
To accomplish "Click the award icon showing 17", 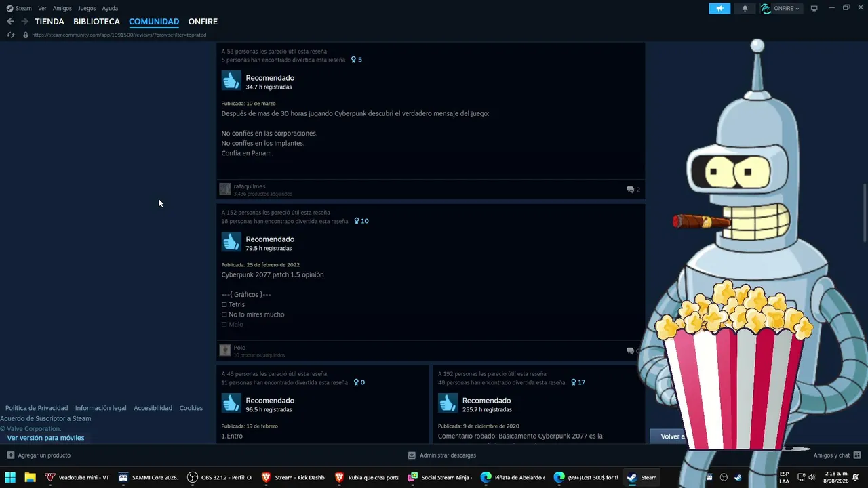I will [x=574, y=382].
